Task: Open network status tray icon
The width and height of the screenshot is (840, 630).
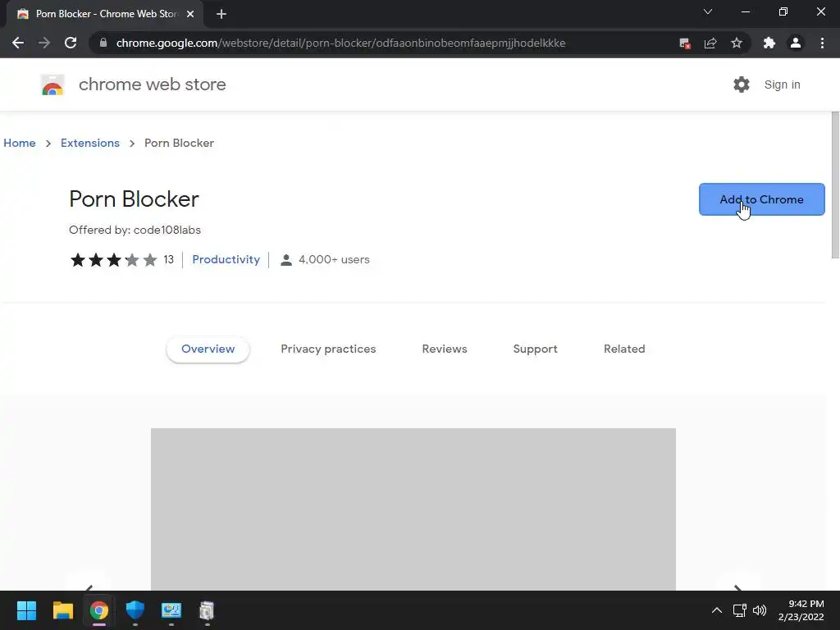Action: [x=740, y=610]
